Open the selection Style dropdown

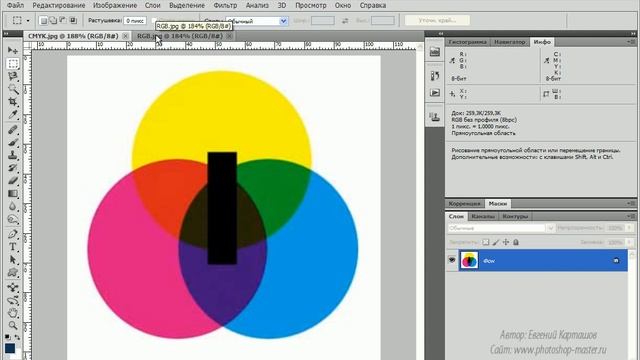point(257,21)
